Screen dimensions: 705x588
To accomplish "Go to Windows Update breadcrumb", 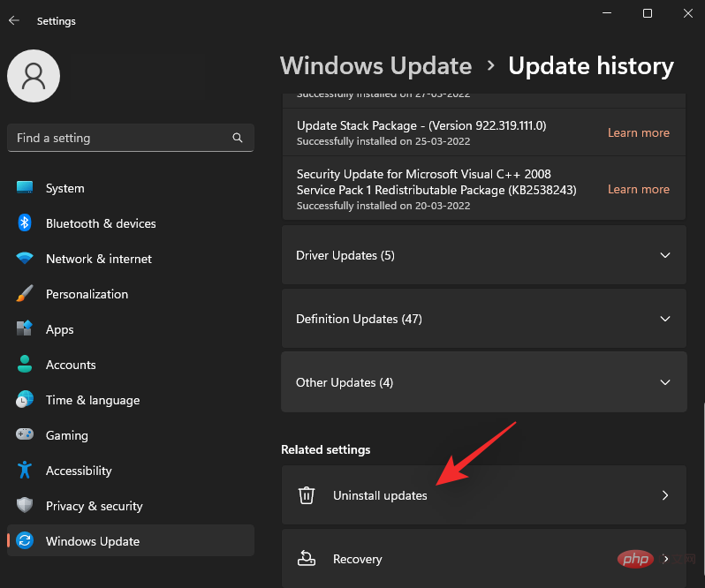I will pos(375,66).
